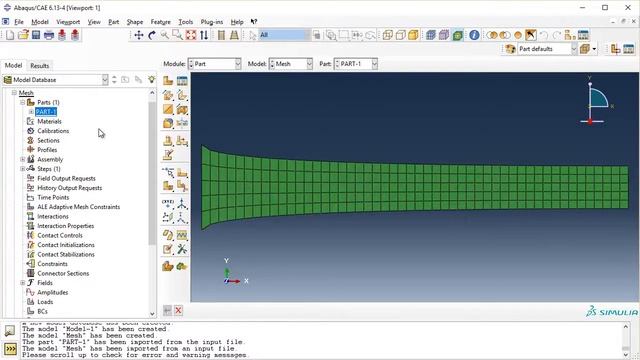Click the Create Datum Point tool

tap(168, 203)
